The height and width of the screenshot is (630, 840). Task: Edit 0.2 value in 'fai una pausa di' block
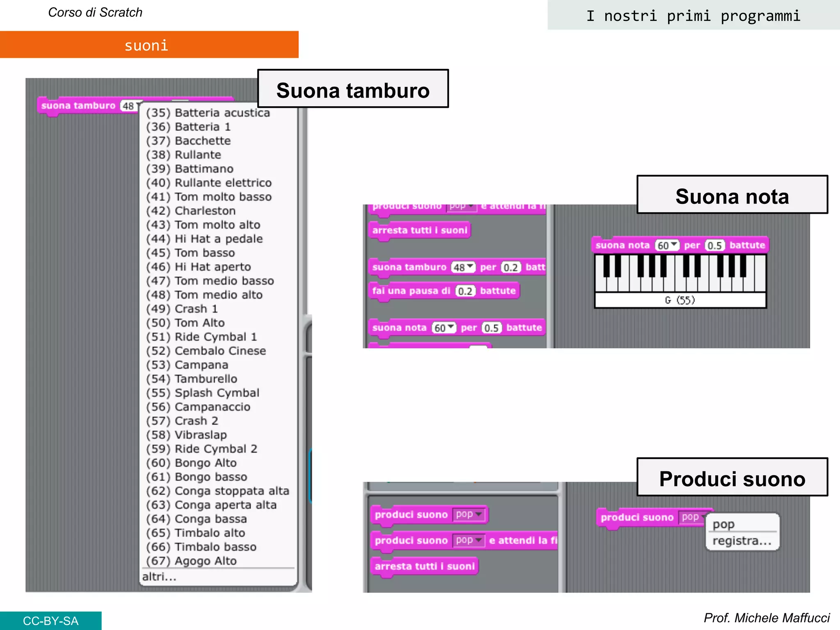point(465,291)
